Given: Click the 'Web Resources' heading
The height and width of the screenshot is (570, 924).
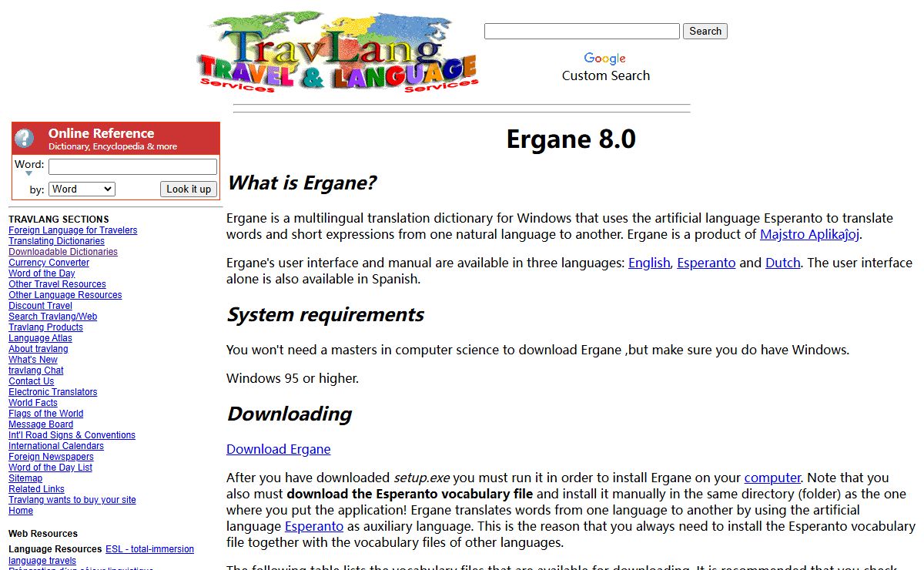Looking at the screenshot, I should [43, 534].
